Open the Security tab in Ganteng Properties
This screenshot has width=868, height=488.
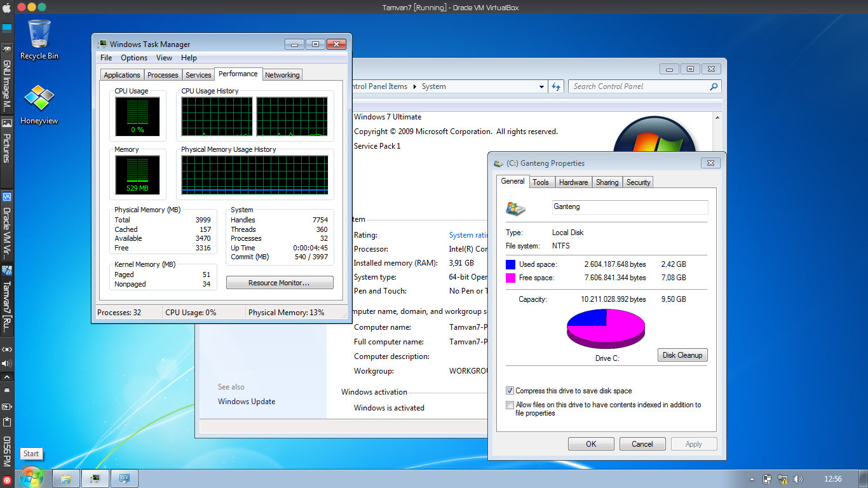coord(638,182)
